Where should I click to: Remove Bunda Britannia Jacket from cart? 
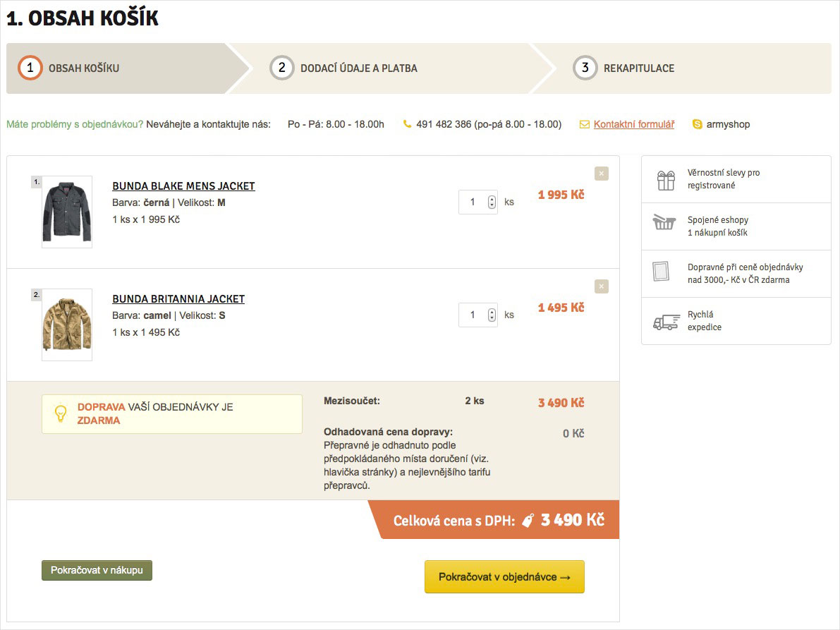click(x=601, y=286)
